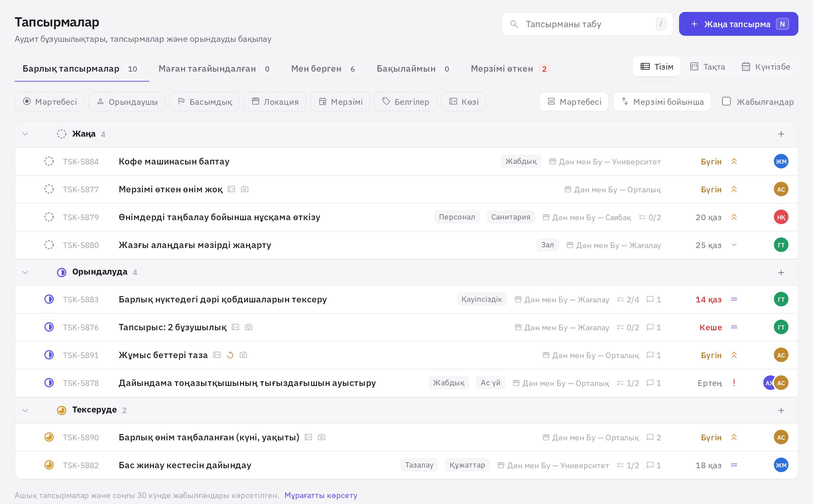The image size is (813, 504).
Task: Click in-progress status icon of TSK-5878
Action: pyautogui.click(x=49, y=383)
